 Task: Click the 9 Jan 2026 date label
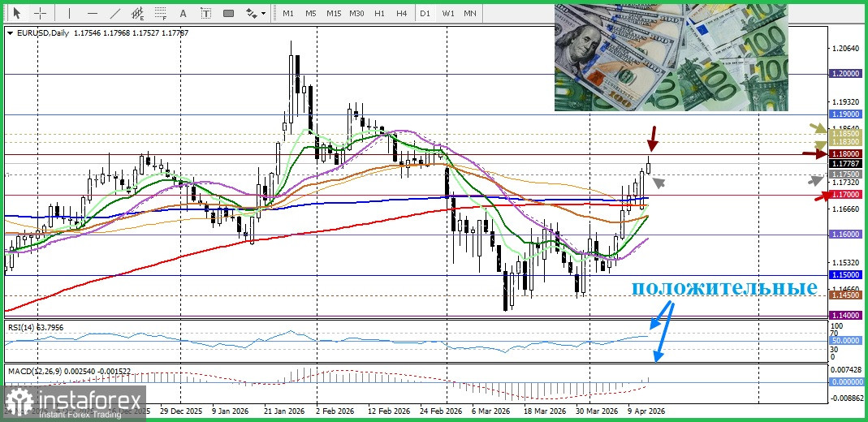[231, 411]
